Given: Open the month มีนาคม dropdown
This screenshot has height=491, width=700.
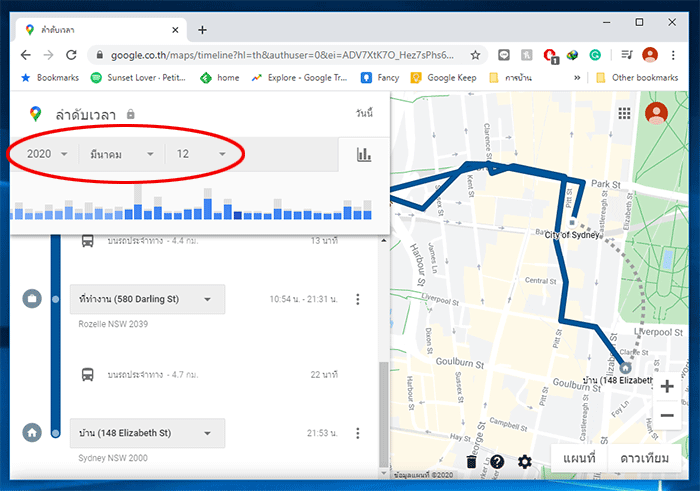Looking at the screenshot, I should tap(122, 154).
